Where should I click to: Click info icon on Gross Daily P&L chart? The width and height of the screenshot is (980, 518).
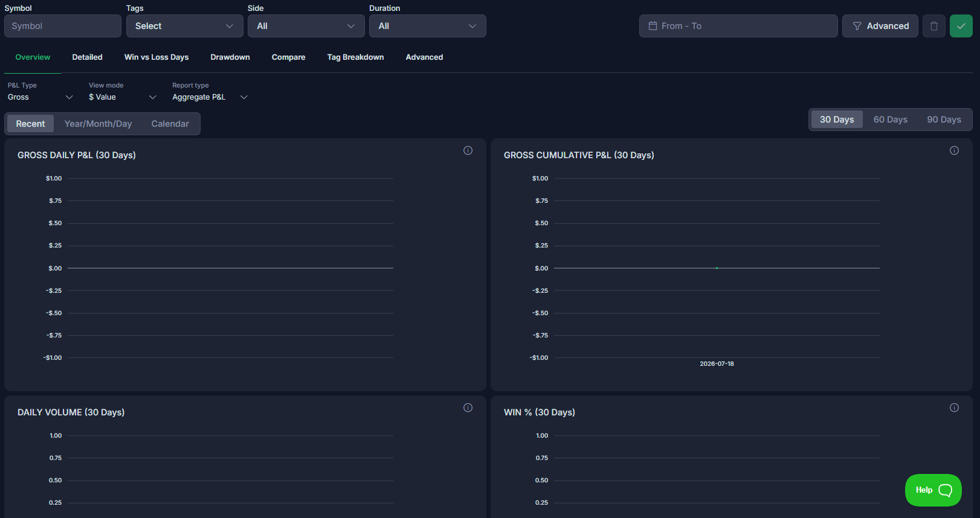coord(468,150)
